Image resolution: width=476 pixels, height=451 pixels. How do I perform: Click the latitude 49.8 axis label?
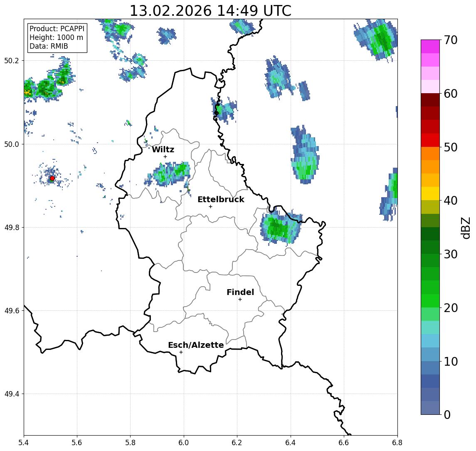[x=12, y=227]
